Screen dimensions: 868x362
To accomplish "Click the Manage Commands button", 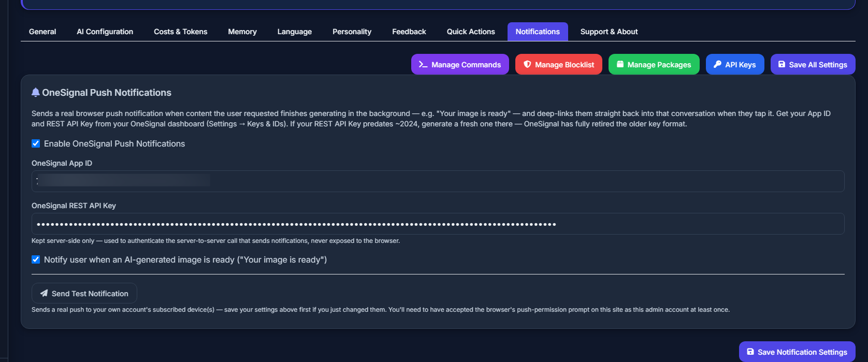I will coord(460,64).
